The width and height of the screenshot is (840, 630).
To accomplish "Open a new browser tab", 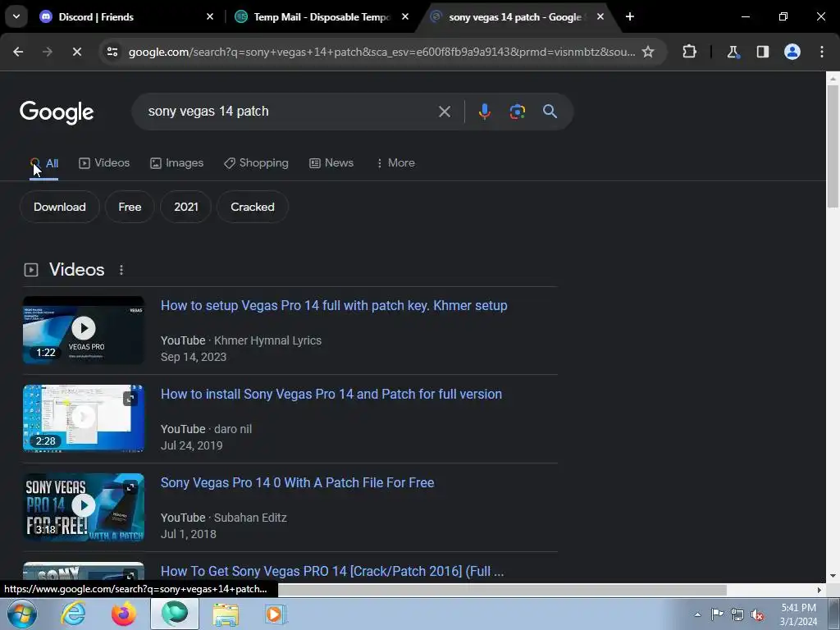I will pos(630,16).
